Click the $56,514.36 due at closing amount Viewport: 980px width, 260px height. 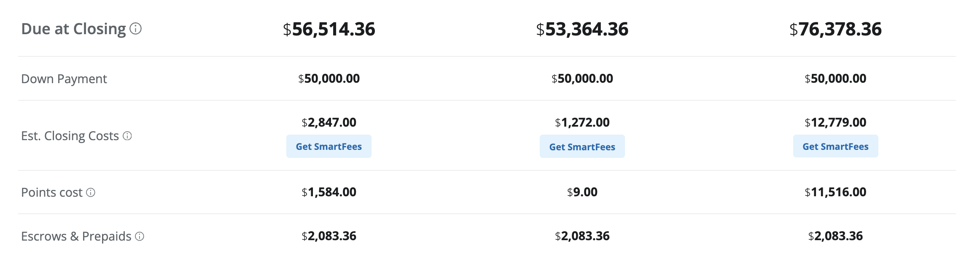pos(329,29)
